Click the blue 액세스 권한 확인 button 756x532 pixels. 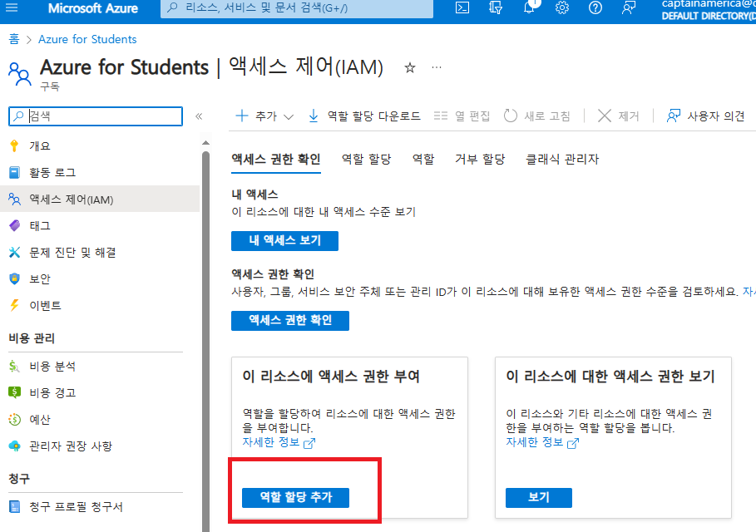tap(289, 321)
